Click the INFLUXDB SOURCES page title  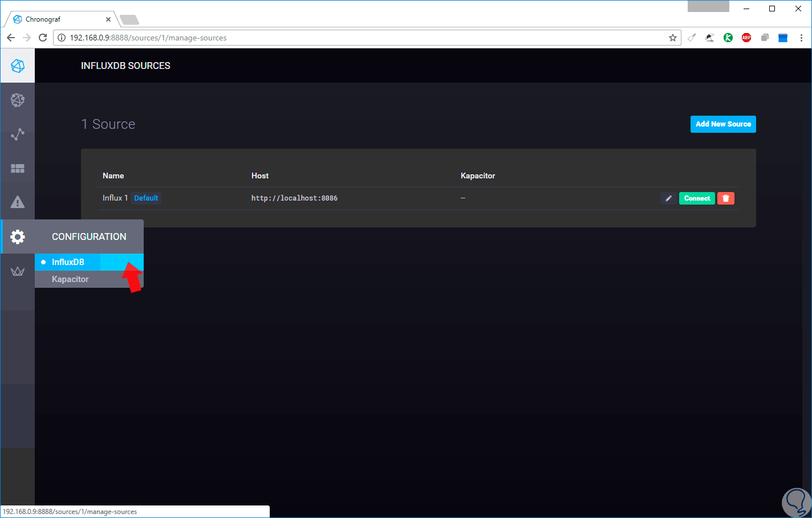click(x=125, y=66)
